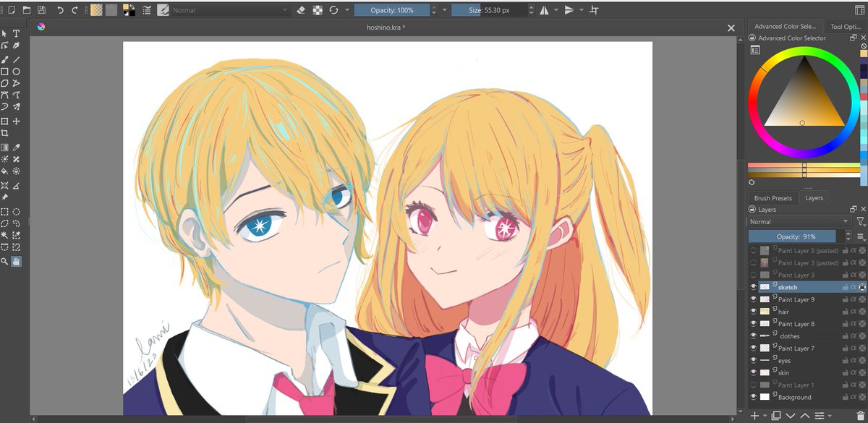
Task: Open the layer blending mode dropdown
Action: coord(799,222)
